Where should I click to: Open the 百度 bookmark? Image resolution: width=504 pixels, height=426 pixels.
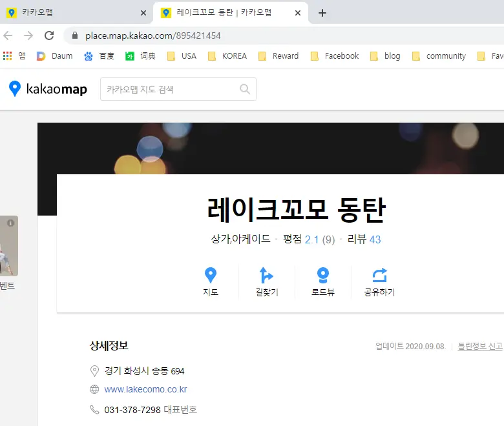[99, 56]
